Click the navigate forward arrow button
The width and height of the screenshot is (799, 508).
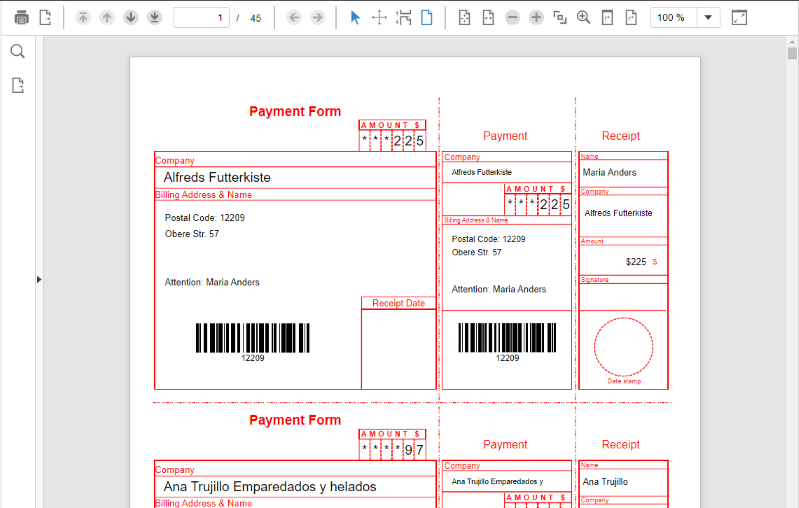click(317, 18)
